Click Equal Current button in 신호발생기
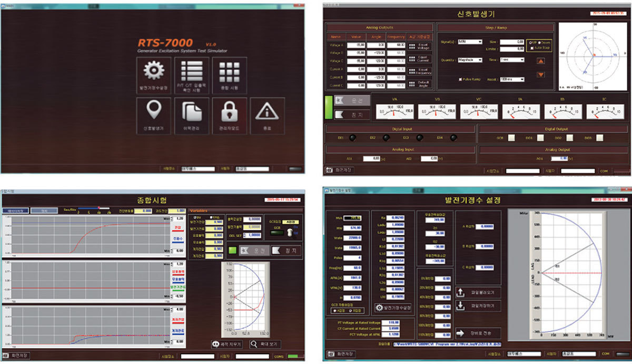This screenshot has height=364, width=632. pos(420,59)
